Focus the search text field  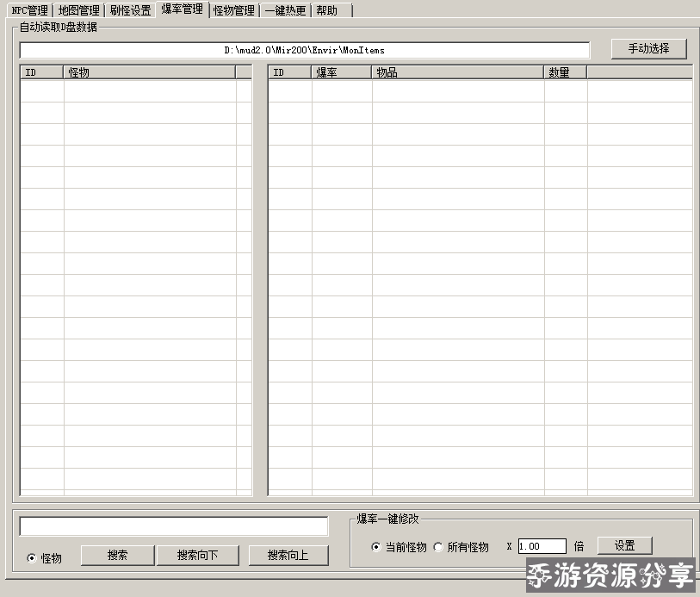pyautogui.click(x=174, y=526)
